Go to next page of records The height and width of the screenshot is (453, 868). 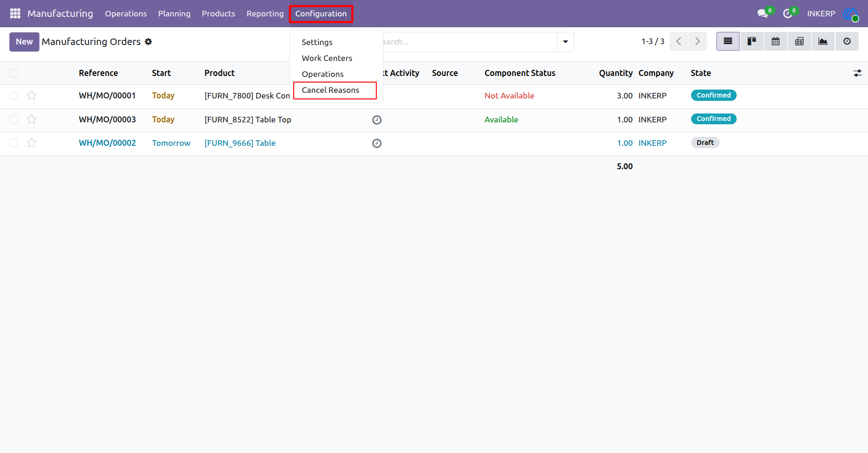[x=698, y=41]
